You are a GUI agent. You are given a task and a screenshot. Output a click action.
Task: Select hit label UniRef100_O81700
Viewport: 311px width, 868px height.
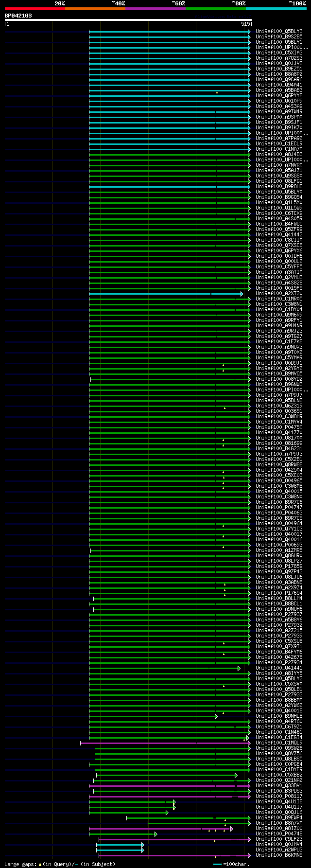click(x=279, y=438)
